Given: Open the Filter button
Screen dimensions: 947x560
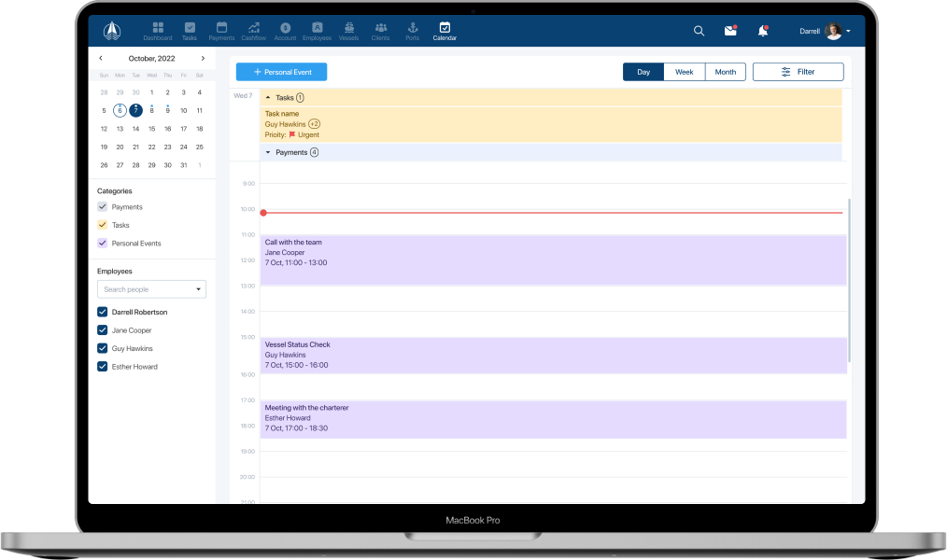Looking at the screenshot, I should 798,72.
